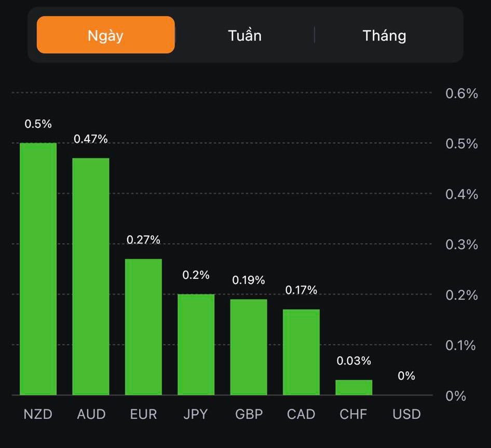The height and width of the screenshot is (448, 491).
Task: Tap the CAD currency label
Action: click(x=301, y=414)
